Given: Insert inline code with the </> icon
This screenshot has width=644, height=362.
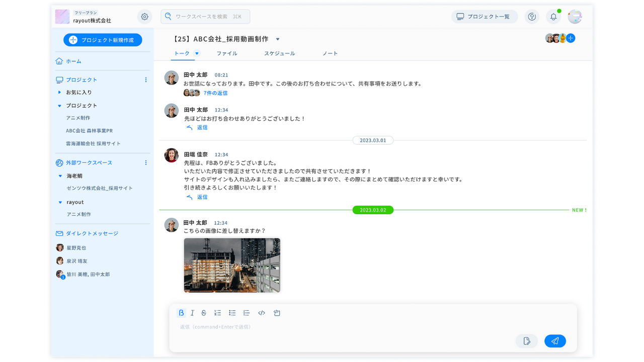Looking at the screenshot, I should tap(262, 313).
